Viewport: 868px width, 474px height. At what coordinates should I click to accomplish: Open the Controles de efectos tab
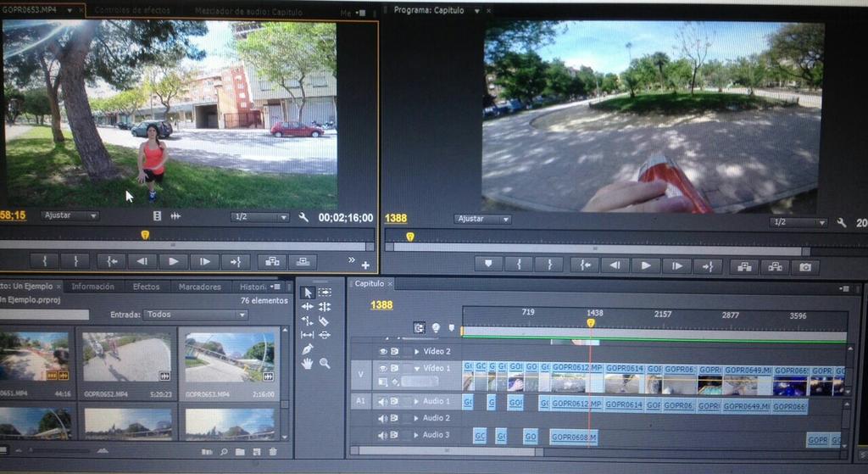[x=132, y=10]
